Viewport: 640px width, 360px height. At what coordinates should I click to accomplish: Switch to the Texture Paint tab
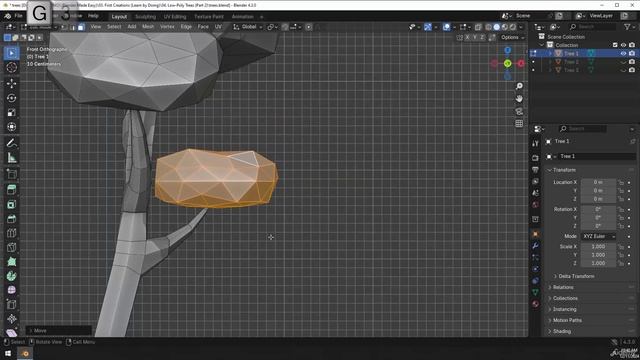pyautogui.click(x=209, y=17)
